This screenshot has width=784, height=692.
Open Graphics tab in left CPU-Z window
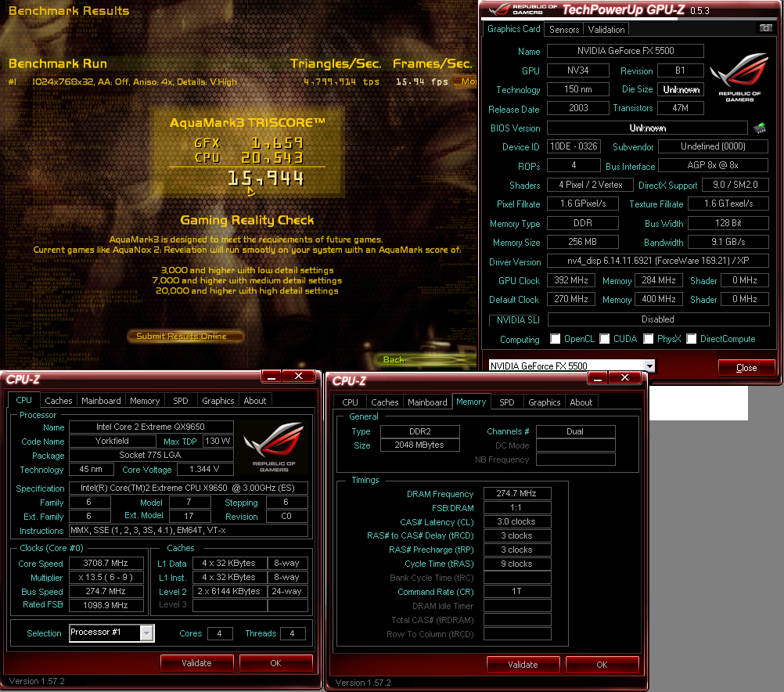pos(218,401)
